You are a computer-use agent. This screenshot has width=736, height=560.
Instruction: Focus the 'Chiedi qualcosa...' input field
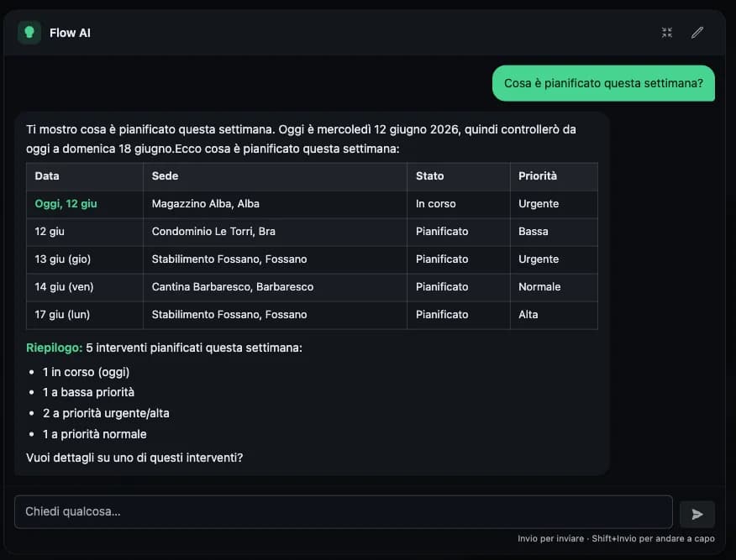[x=343, y=511]
